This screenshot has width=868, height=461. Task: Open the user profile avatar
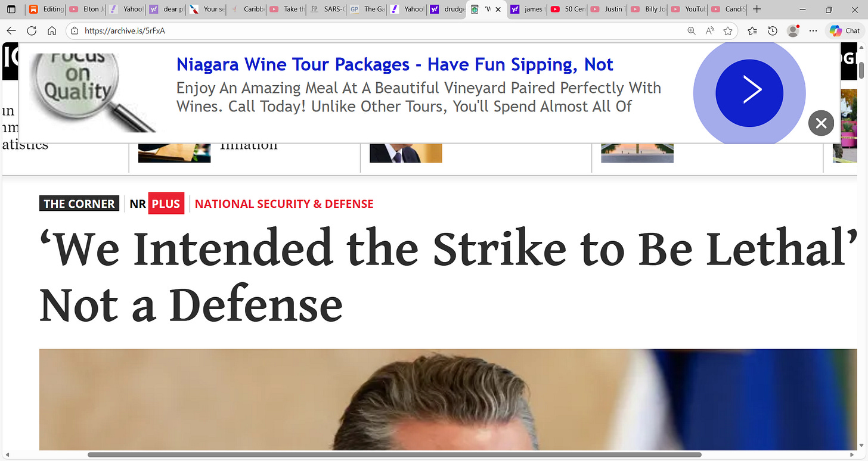[x=793, y=30]
